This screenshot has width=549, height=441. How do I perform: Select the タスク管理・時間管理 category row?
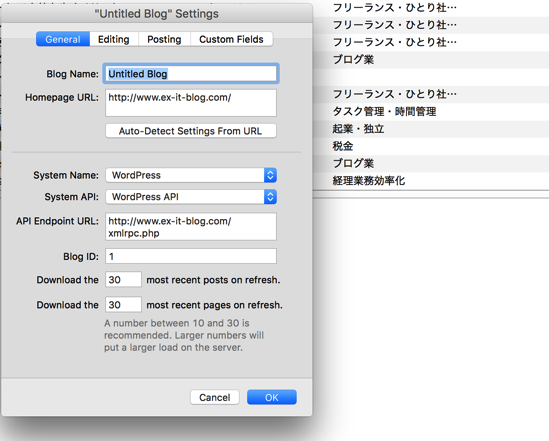click(x=431, y=112)
